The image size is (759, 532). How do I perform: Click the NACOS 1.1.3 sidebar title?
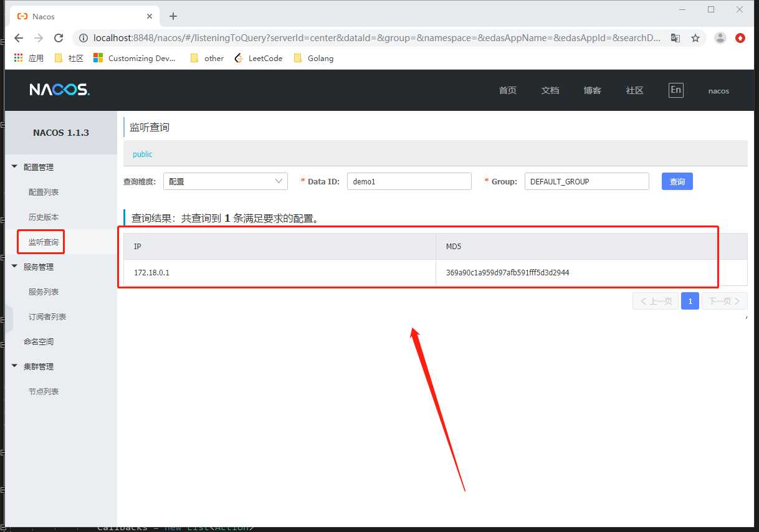pyautogui.click(x=61, y=133)
